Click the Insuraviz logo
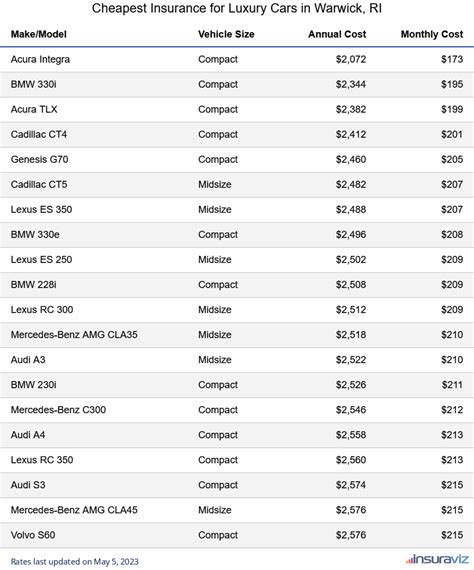The width and height of the screenshot is (474, 570). click(437, 559)
